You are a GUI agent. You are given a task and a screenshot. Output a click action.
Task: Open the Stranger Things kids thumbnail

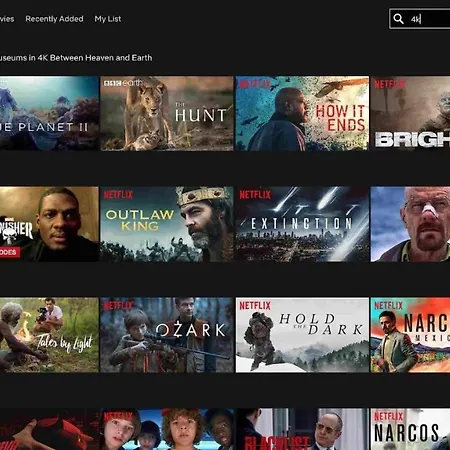pyautogui.click(x=167, y=429)
